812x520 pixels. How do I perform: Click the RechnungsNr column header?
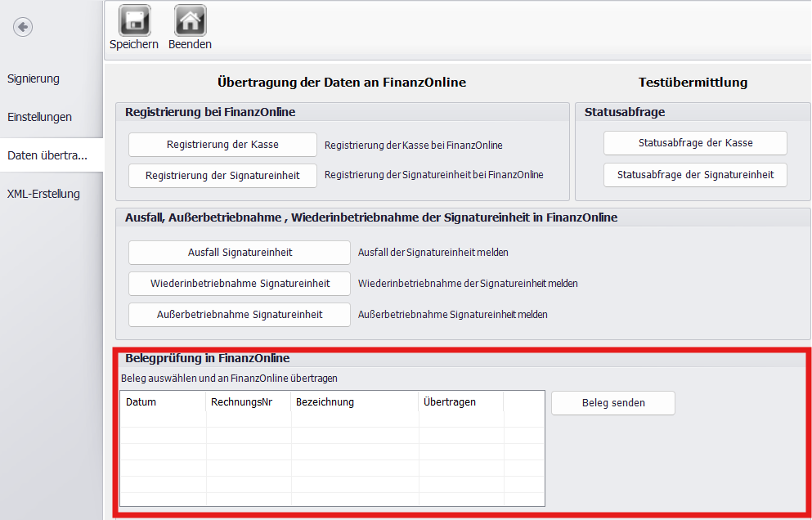click(248, 402)
